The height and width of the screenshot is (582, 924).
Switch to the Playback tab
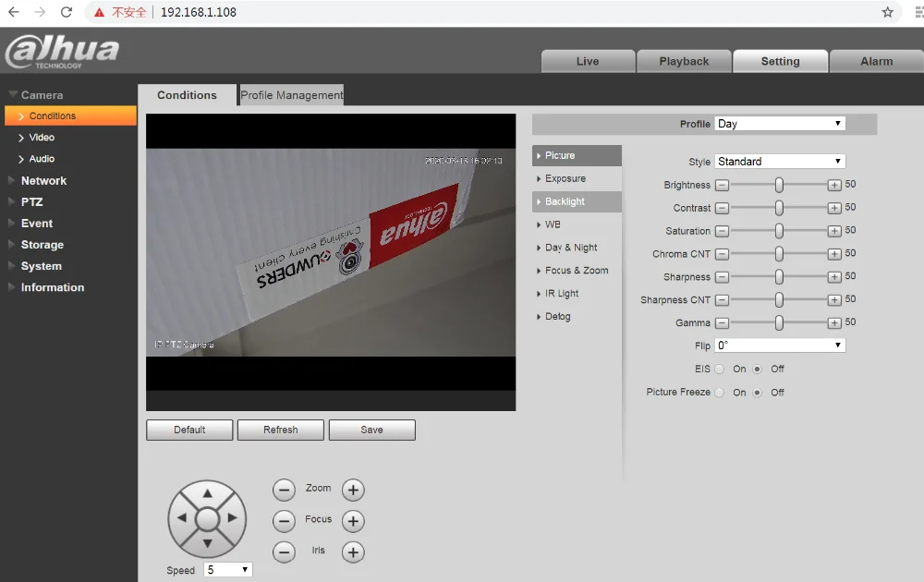pyautogui.click(x=684, y=61)
